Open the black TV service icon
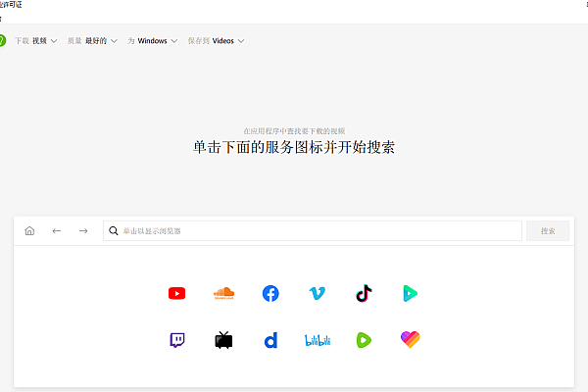 pos(223,340)
